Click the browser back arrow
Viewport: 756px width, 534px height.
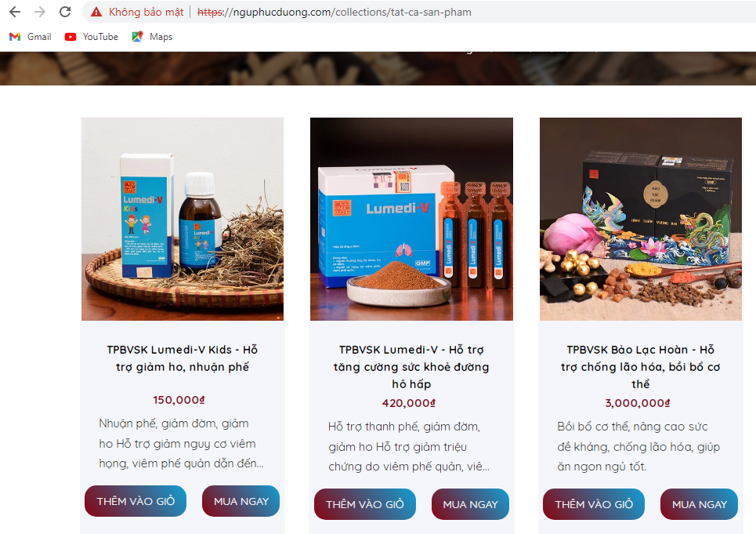coord(15,12)
